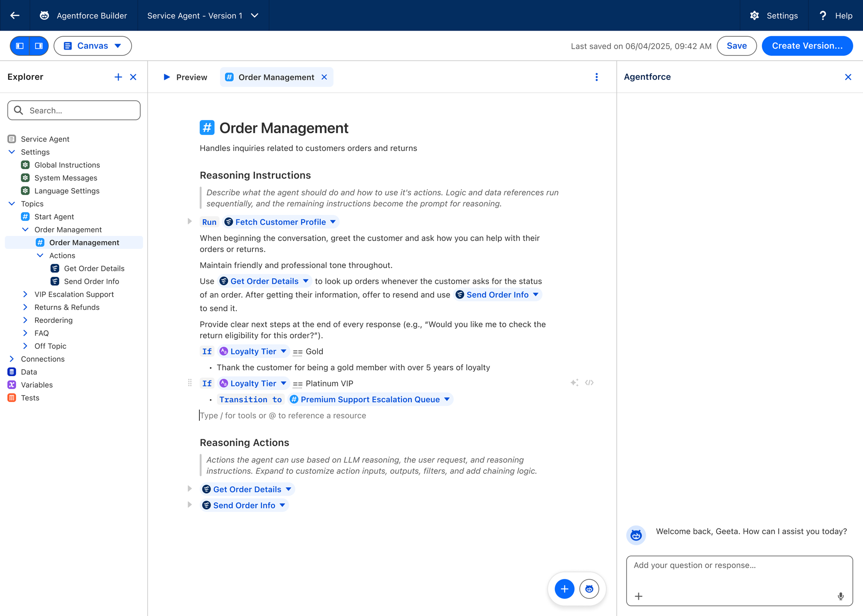
Task: Click the back arrow in top bar
Action: pos(15,16)
